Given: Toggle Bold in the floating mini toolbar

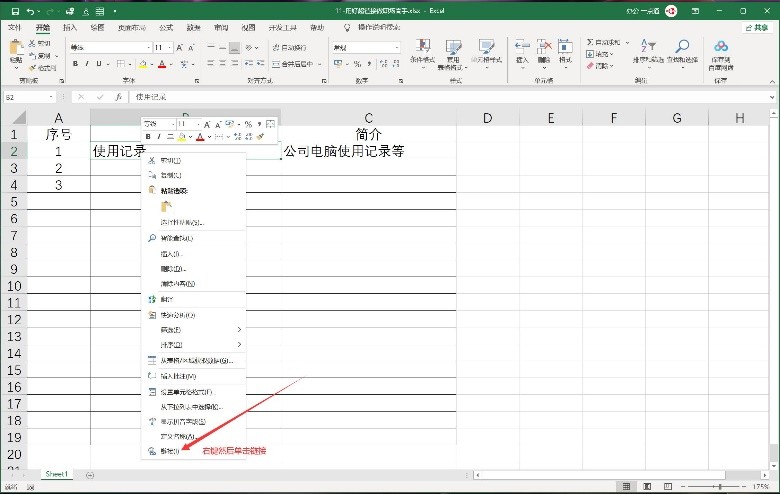Looking at the screenshot, I should pos(148,137).
